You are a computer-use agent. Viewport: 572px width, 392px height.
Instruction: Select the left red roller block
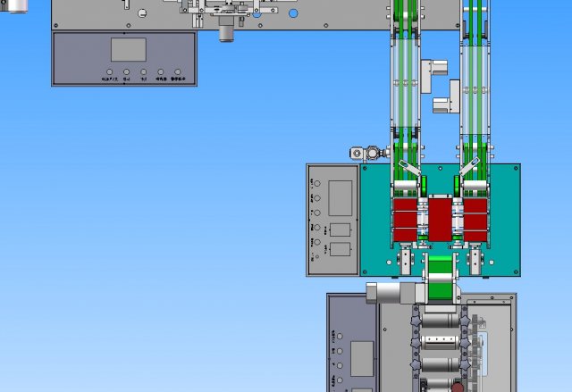(405, 220)
